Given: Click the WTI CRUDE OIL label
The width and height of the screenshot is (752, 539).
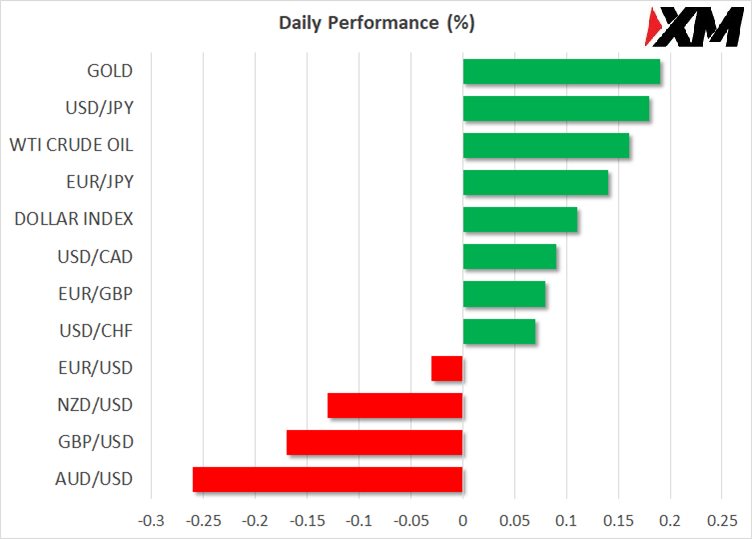Looking at the screenshot, I should click(x=71, y=145).
